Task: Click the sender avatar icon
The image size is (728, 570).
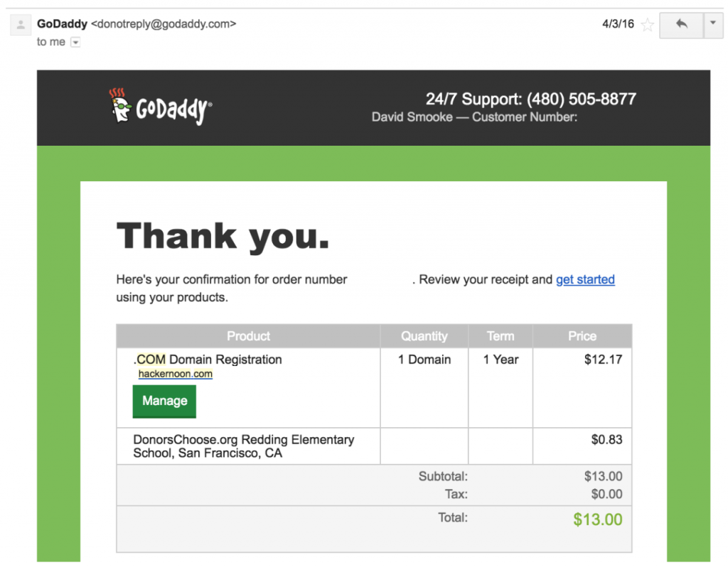Action: (x=21, y=25)
